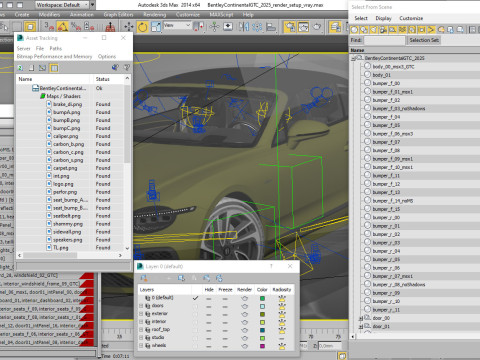Image resolution: width=480 pixels, height=360 pixels.
Task: Expand the doors layer
Action: [141, 306]
